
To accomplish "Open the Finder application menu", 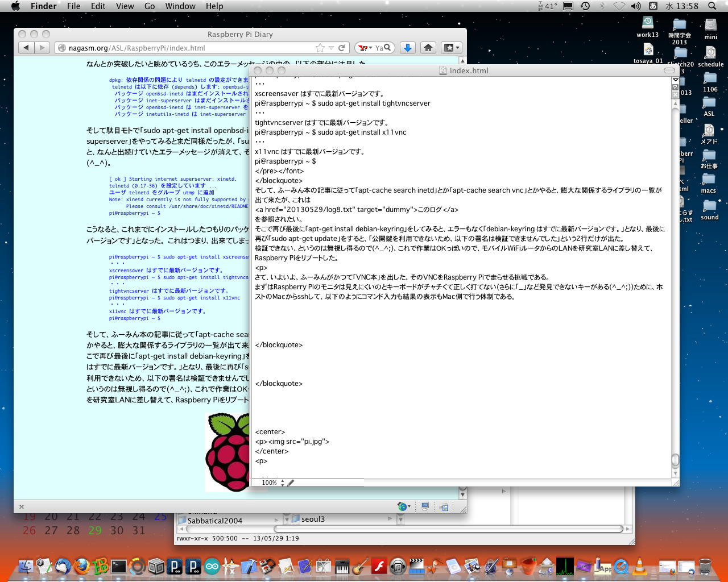I will point(44,6).
